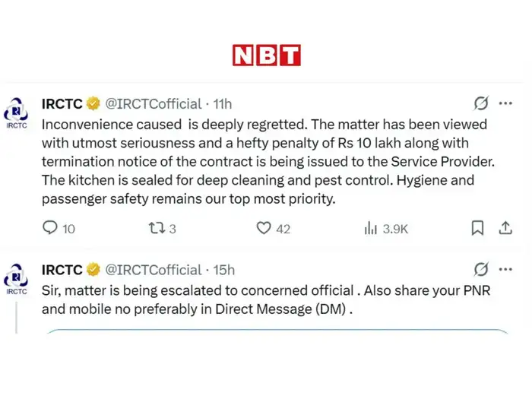
Task: Like the first IRCTC tweet
Action: [264, 228]
